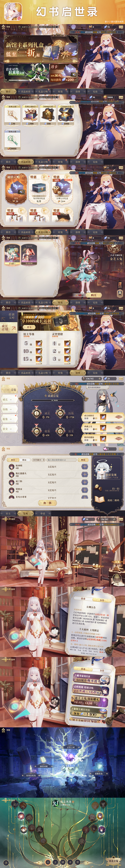Switch to the 推荐 recommended toggle

[13, 460]
